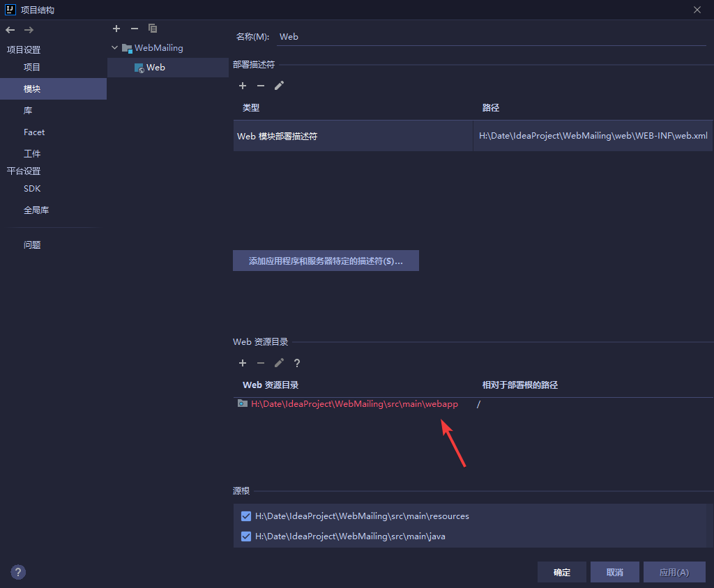
Task: Open 项目 settings page
Action: 32,67
